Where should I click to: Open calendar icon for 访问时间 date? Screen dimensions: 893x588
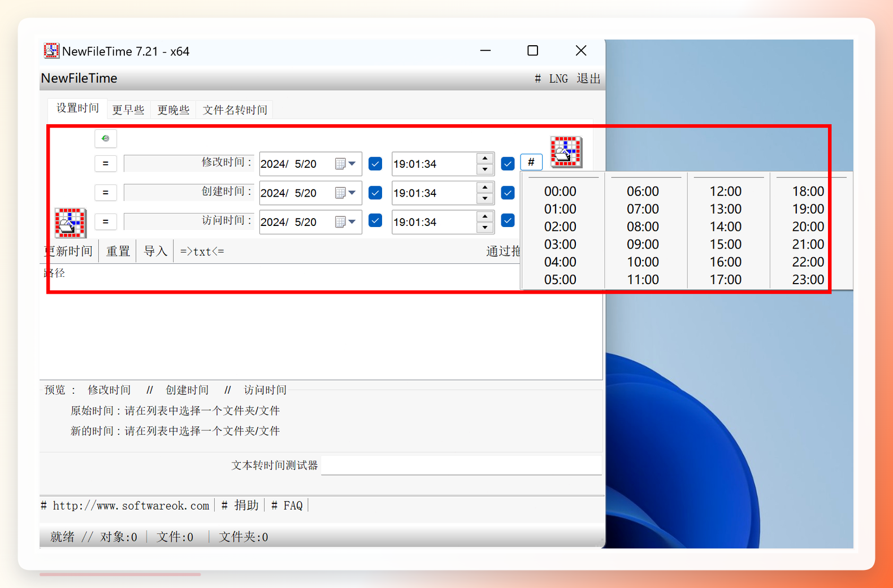tap(340, 222)
